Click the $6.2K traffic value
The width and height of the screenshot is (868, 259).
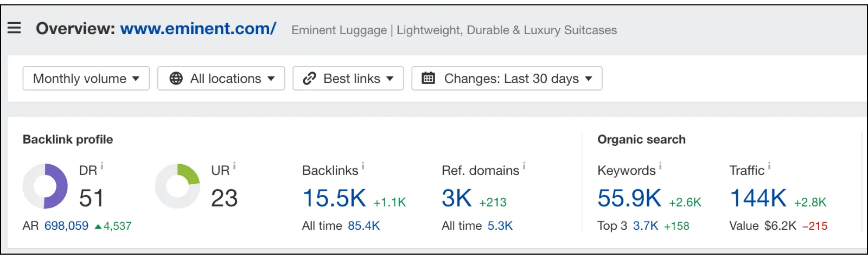780,226
